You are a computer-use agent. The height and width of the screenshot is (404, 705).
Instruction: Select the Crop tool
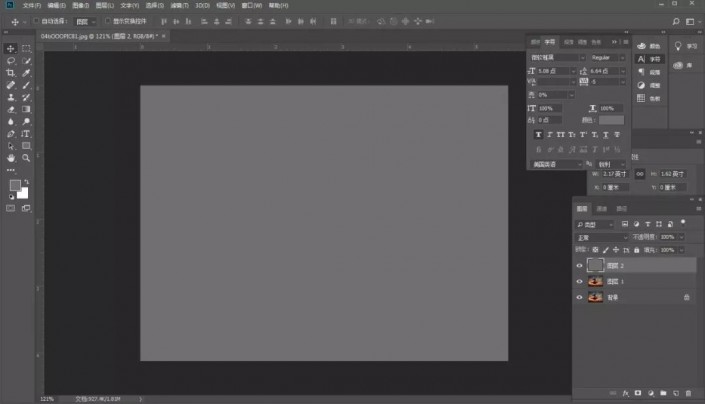tap(11, 73)
